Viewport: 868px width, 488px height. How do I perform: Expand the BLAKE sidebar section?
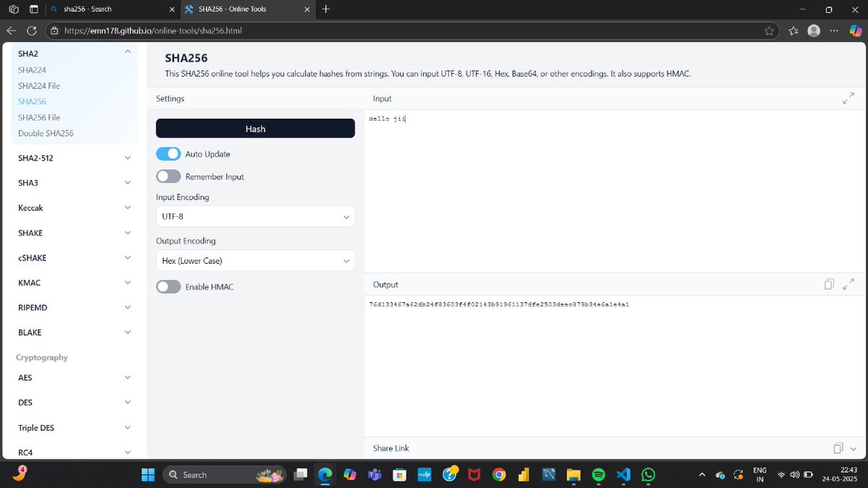(128, 333)
